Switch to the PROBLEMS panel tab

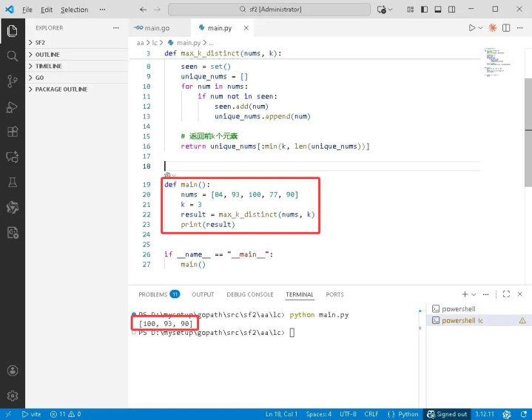coord(153,294)
